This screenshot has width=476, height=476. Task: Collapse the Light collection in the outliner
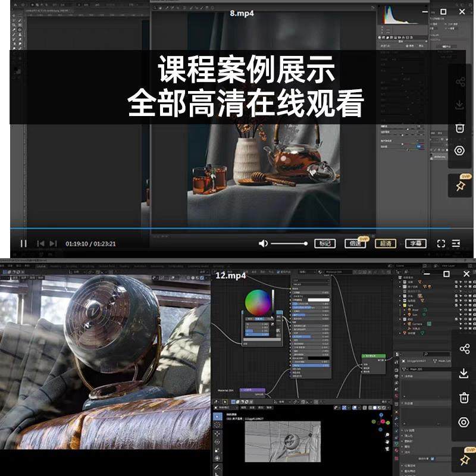click(x=400, y=305)
